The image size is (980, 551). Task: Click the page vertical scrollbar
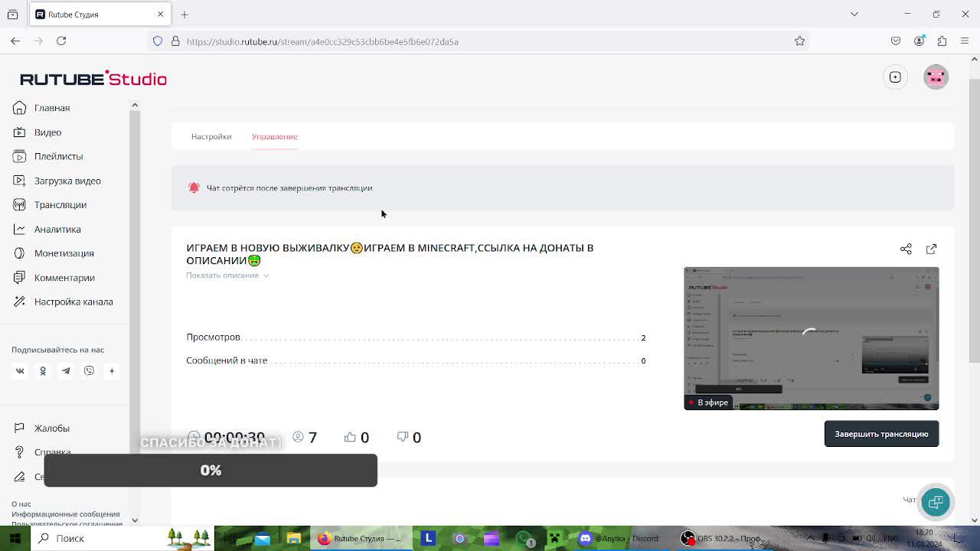point(974,220)
